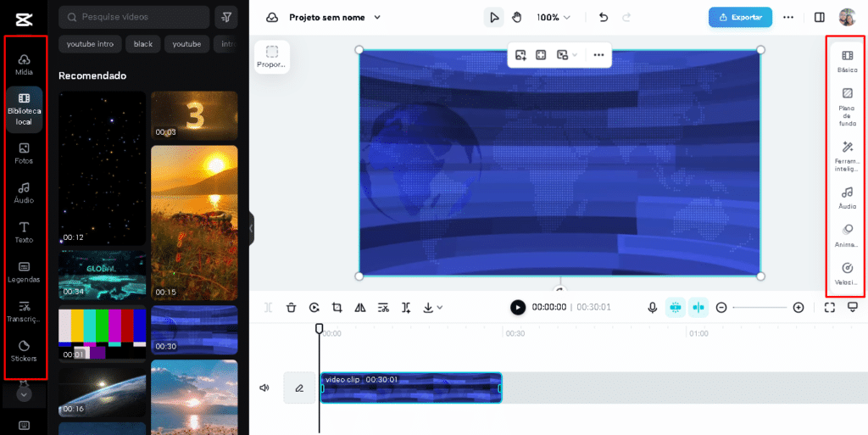Image resolution: width=868 pixels, height=435 pixels.
Task: Choose the hand pan tool
Action: pos(517,17)
